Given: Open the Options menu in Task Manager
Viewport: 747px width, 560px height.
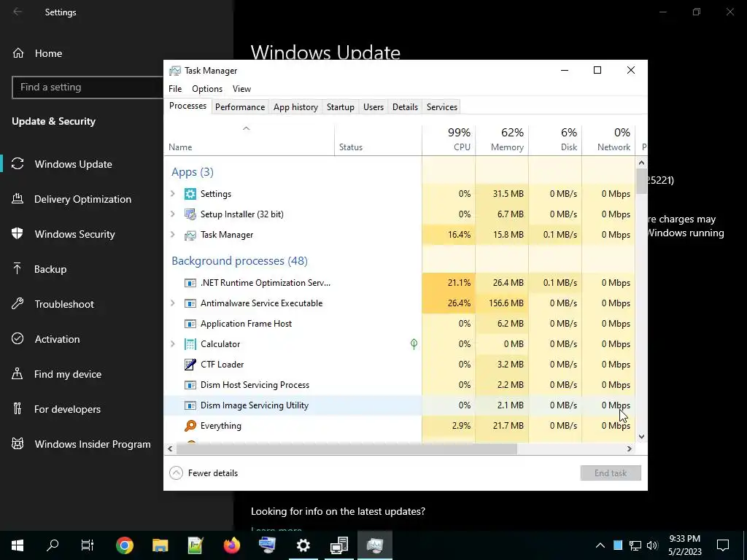Looking at the screenshot, I should pos(207,89).
